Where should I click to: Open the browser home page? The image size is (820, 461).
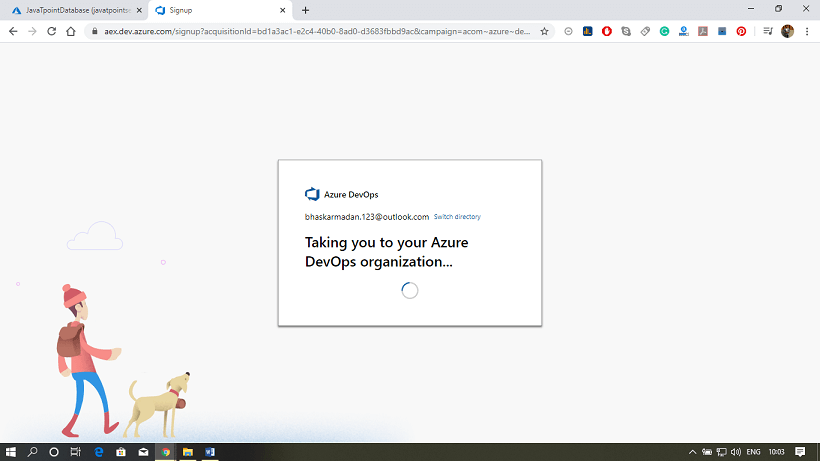click(x=71, y=31)
